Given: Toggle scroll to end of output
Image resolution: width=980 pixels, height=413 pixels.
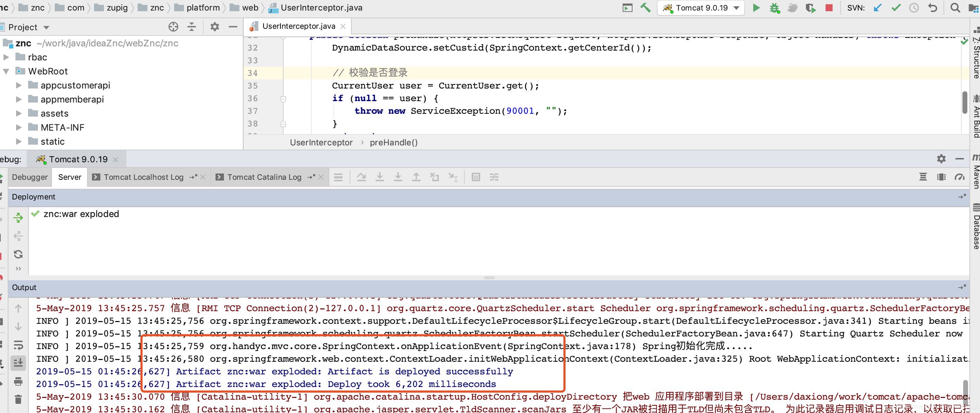Looking at the screenshot, I should pos(18,363).
